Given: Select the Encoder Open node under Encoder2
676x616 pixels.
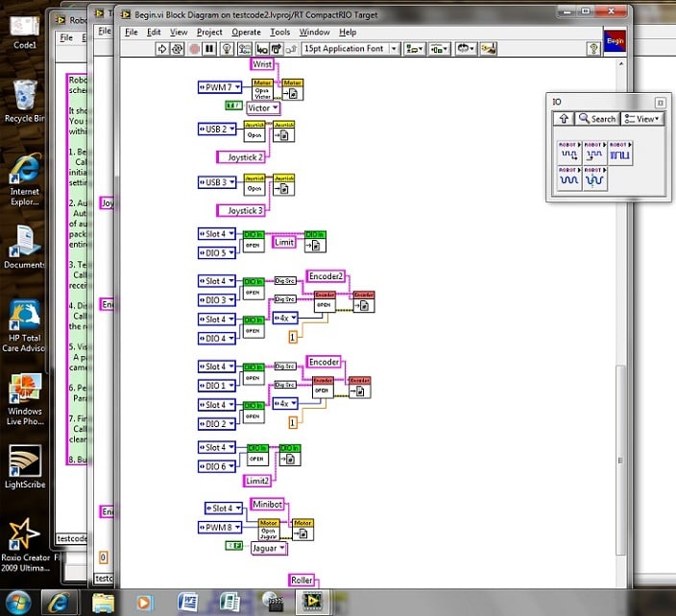Looking at the screenshot, I should (x=325, y=301).
